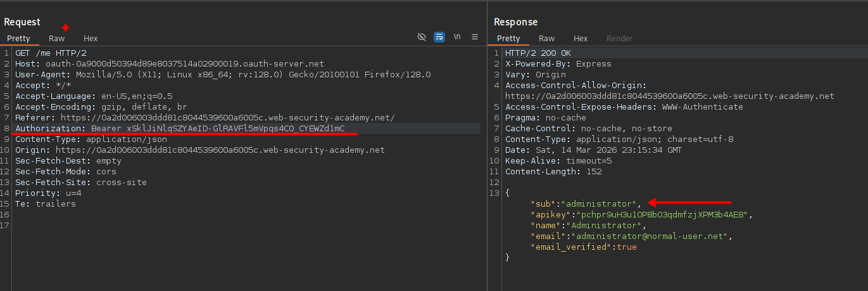Open the request editor hamburger menu
Screen dimensions: 868x291
click(x=475, y=37)
